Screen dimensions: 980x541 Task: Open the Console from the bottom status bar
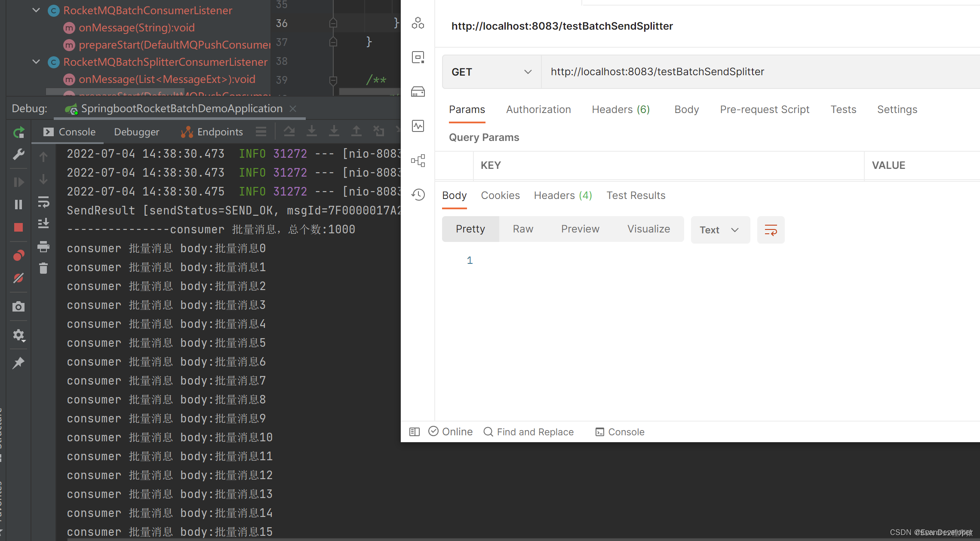coord(620,431)
